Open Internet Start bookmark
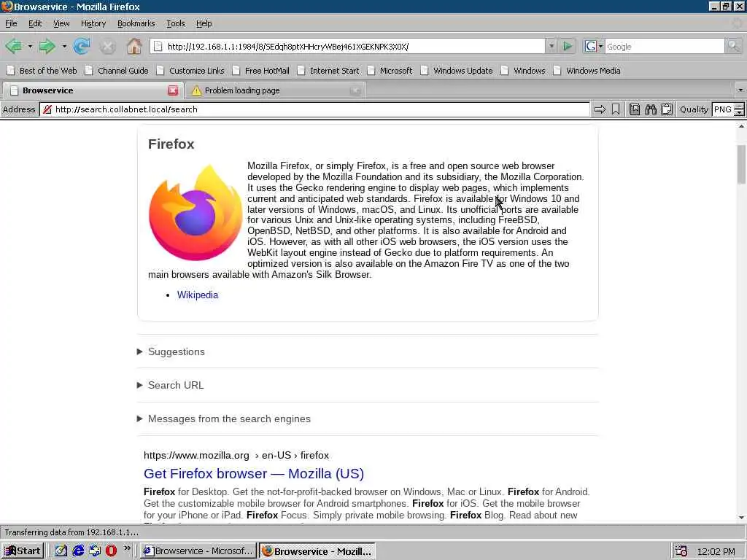Image resolution: width=747 pixels, height=560 pixels. 328,71
